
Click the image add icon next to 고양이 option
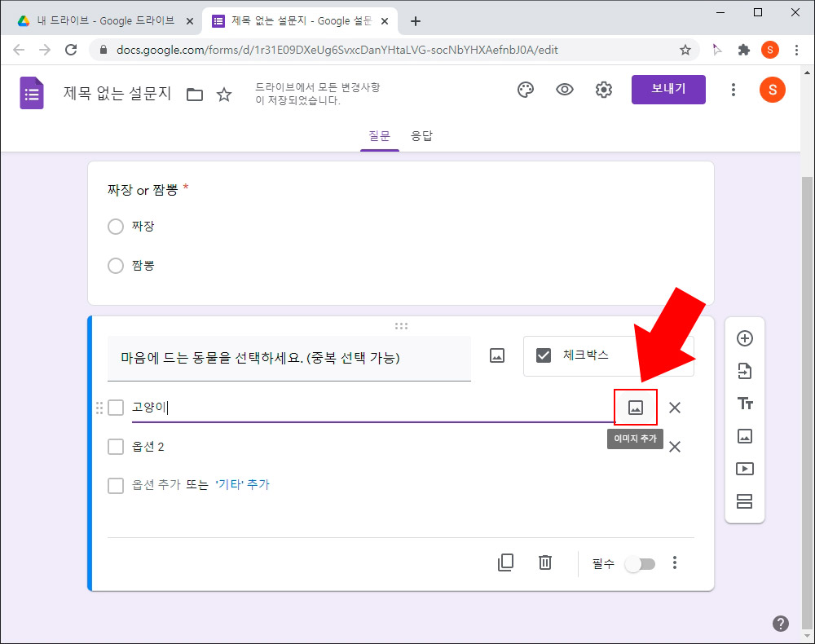636,407
